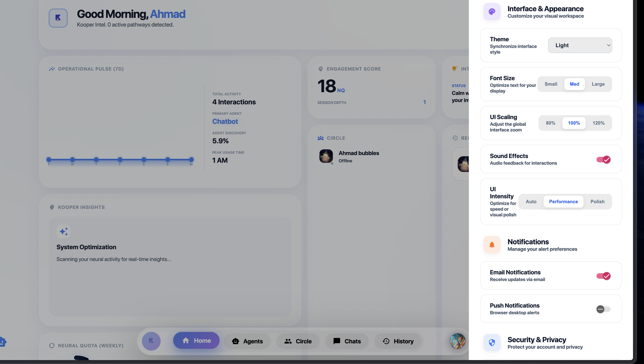Click the lightbulb icon in Intel card
This screenshot has width=644, height=364.
point(455,69)
